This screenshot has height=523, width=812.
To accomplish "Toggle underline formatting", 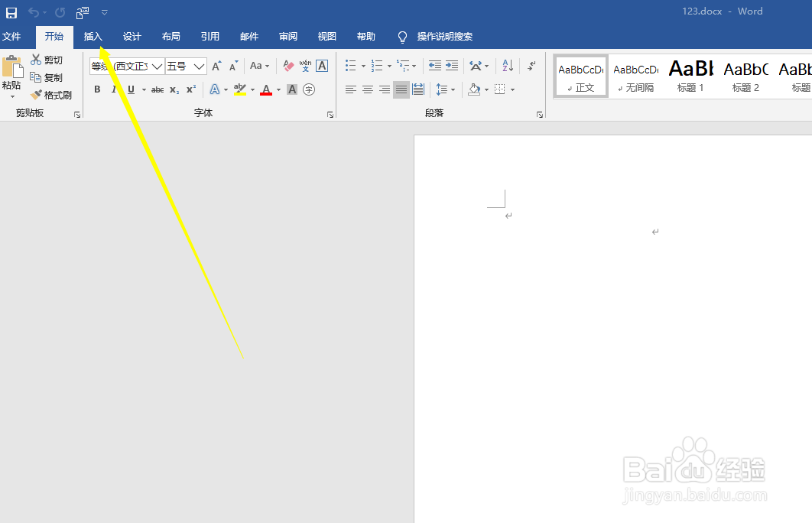I will 131,89.
